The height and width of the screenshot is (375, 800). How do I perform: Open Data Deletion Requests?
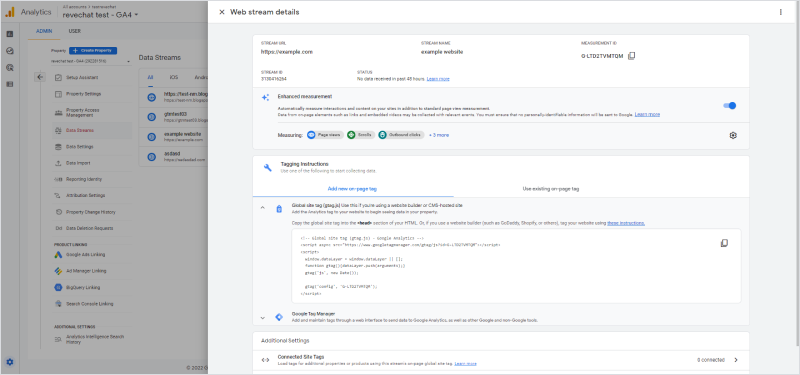coord(91,228)
